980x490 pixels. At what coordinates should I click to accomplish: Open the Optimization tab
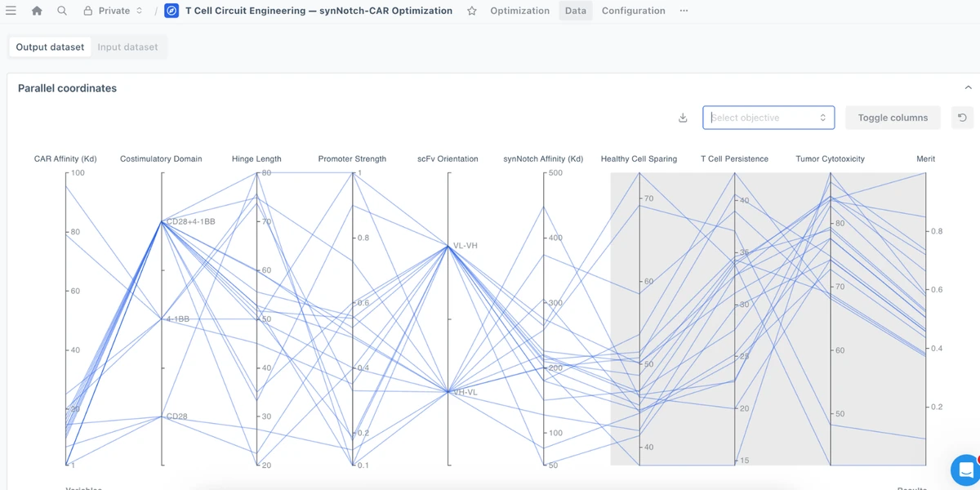pos(519,11)
